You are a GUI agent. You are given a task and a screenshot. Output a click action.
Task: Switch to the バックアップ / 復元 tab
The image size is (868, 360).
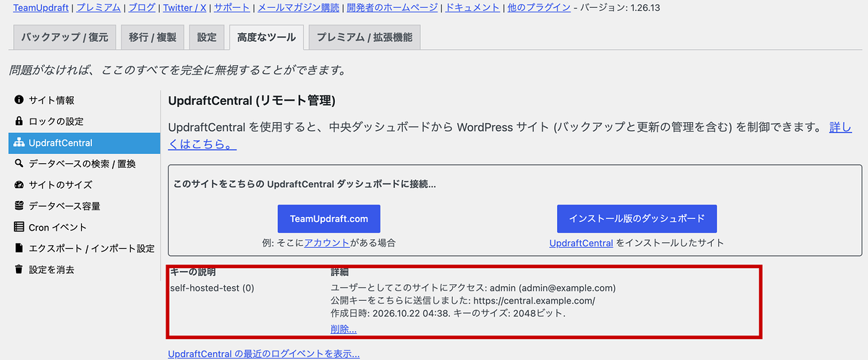pyautogui.click(x=64, y=37)
